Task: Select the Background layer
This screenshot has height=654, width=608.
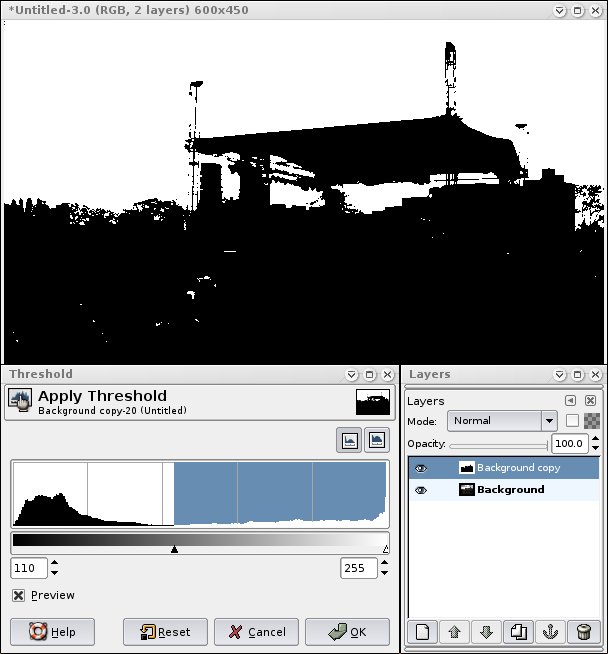Action: (510, 490)
